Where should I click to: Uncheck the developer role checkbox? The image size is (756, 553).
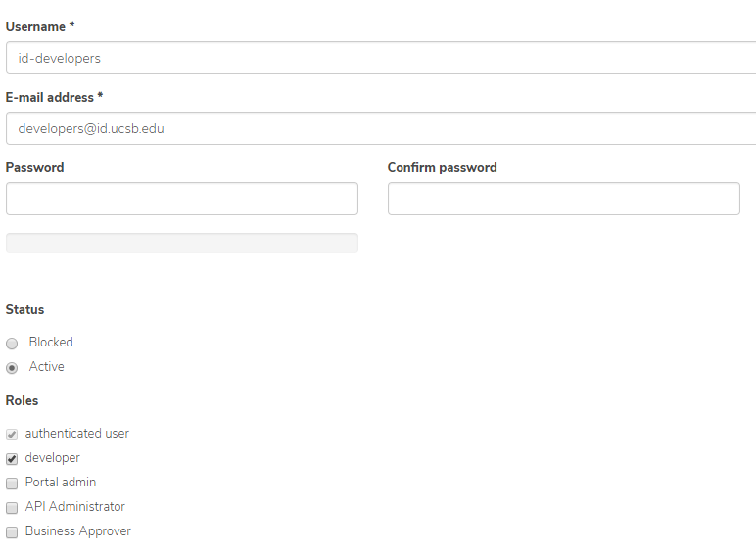tap(12, 458)
